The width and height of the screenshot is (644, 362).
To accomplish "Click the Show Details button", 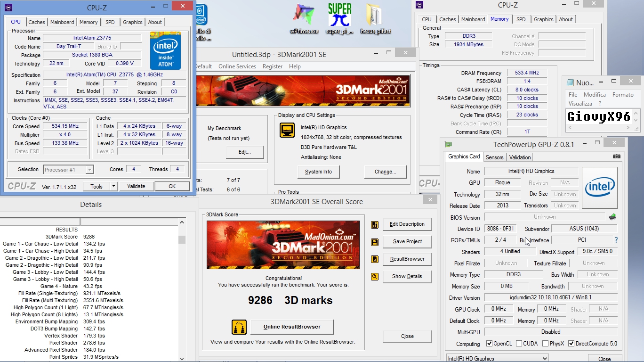I will (407, 276).
